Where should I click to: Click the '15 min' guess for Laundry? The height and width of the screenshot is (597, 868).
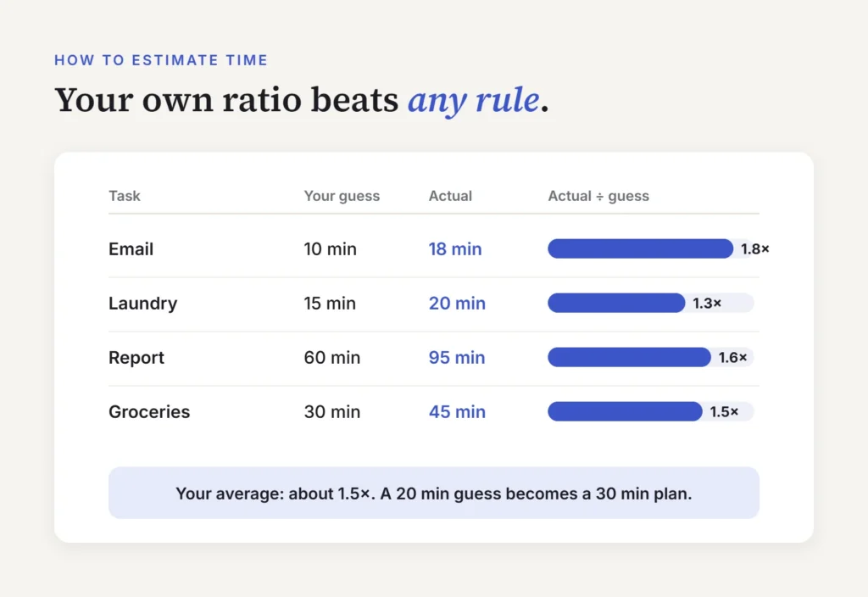click(x=330, y=304)
